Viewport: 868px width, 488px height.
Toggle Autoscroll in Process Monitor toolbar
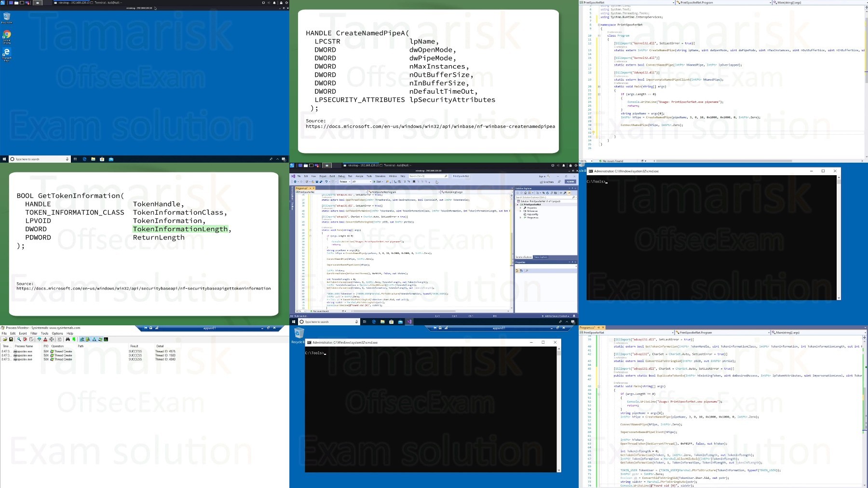point(25,339)
